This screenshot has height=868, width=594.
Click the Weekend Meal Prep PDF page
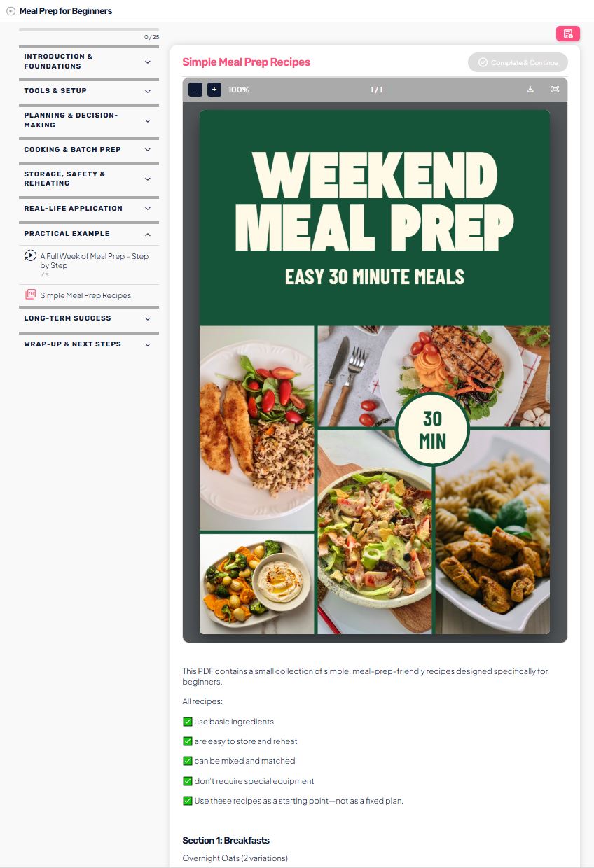pos(375,372)
